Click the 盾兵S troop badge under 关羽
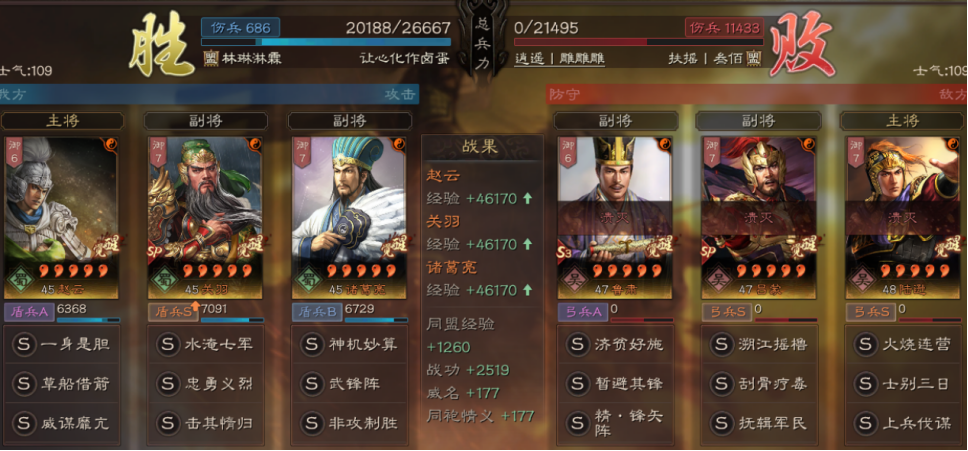Viewport: 968px width, 451px height. coord(173,312)
